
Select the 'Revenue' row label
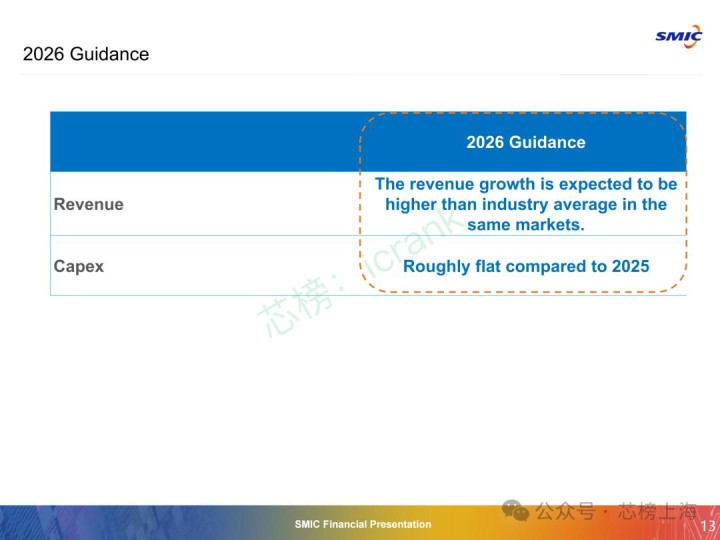89,204
